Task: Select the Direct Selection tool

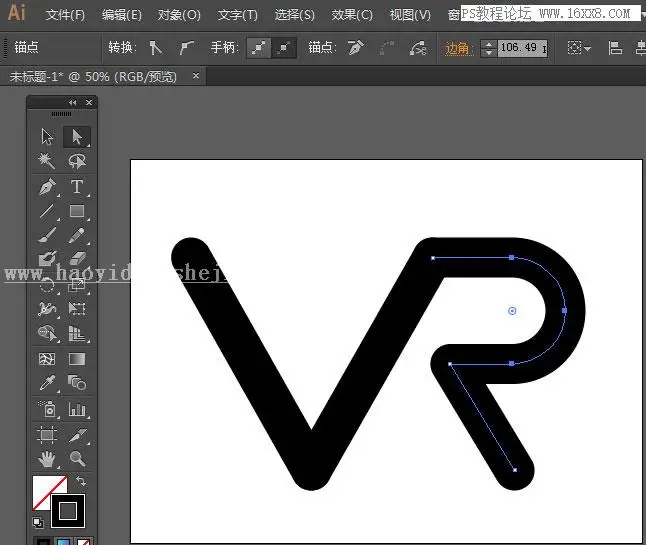Action: 77,137
